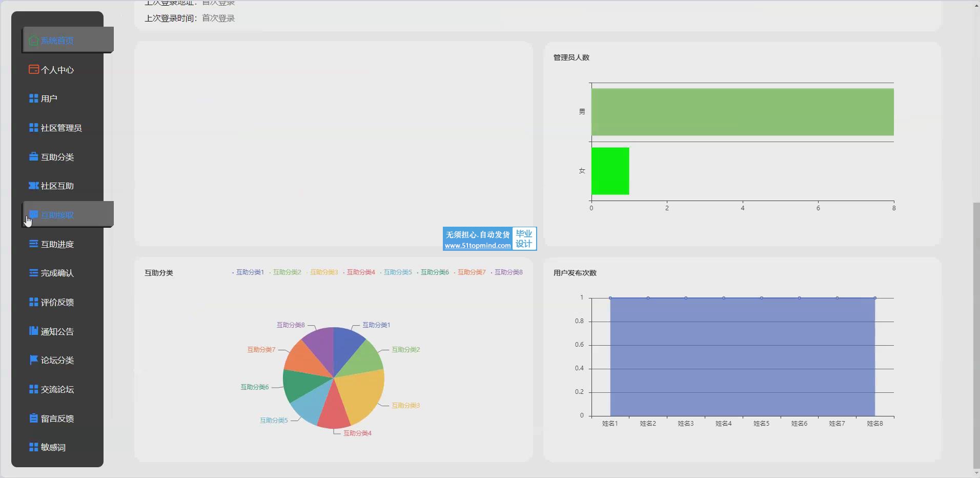Select 评价反馈 in the sidebar

tap(57, 302)
